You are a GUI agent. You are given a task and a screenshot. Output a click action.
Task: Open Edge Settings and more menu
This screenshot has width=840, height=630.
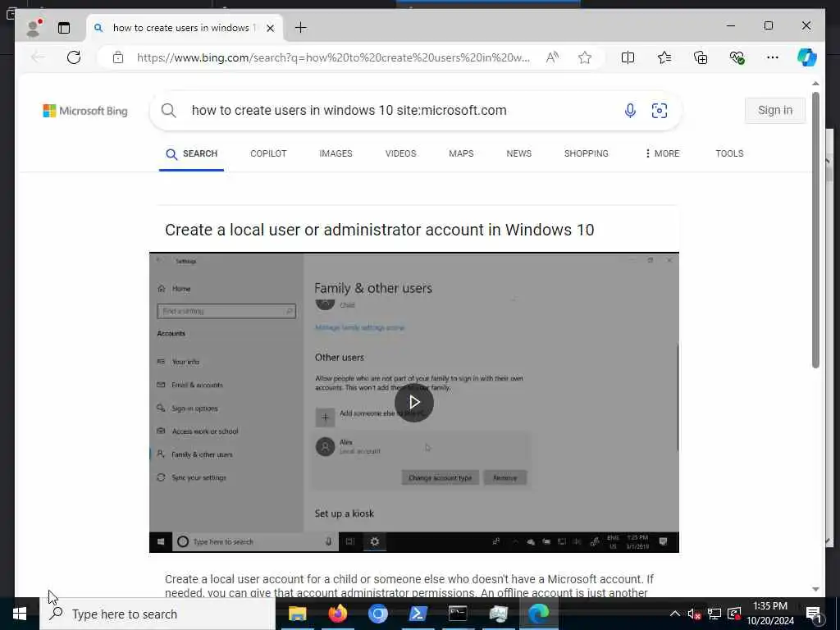point(773,57)
